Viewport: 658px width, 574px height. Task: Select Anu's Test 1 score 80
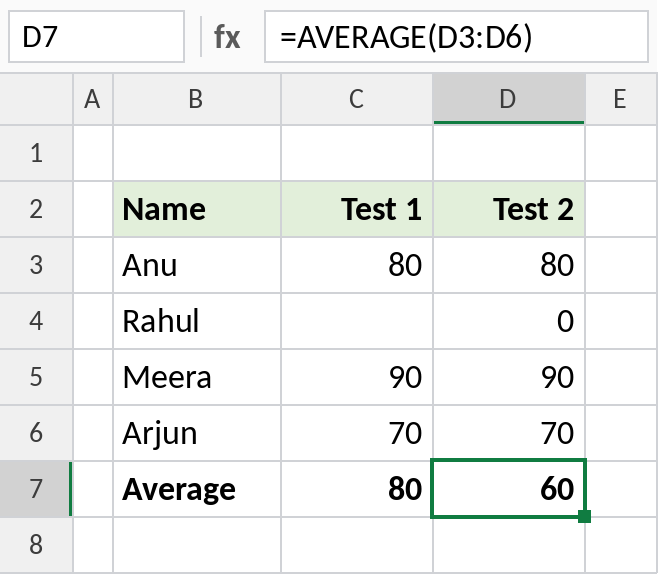tap(357, 265)
